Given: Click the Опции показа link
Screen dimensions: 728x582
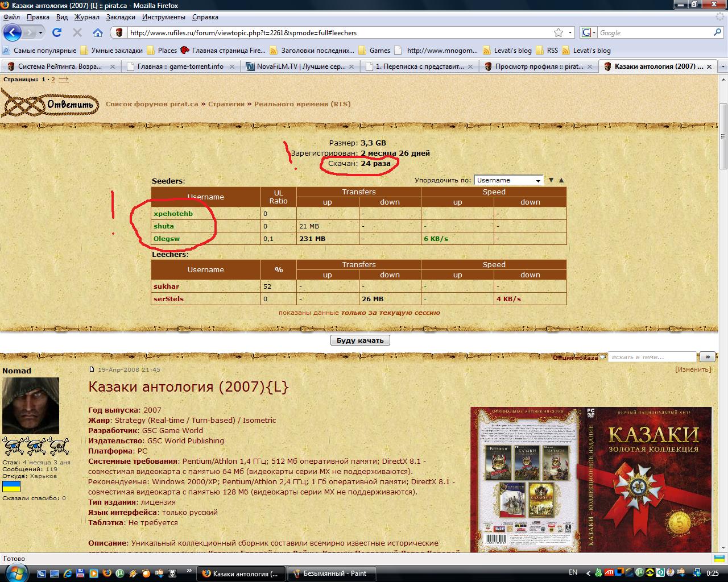Looking at the screenshot, I should coord(575,357).
